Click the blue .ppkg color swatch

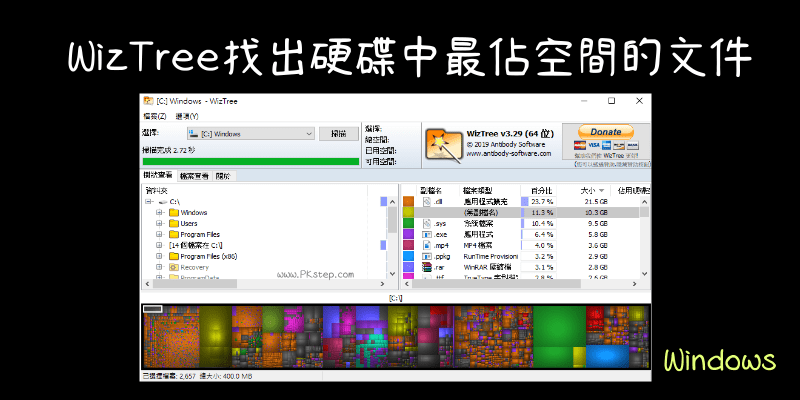408,256
